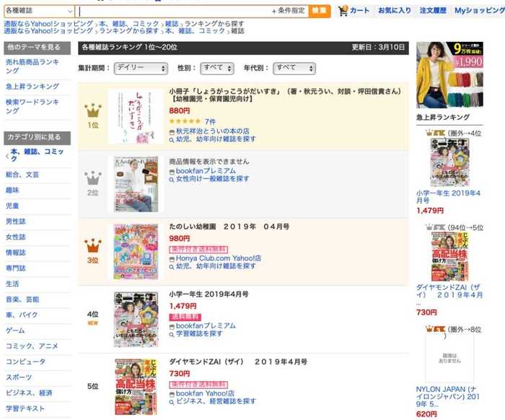The height and width of the screenshot is (420, 505).
Task: Click the ＋条件指定 search option
Action: (288, 11)
